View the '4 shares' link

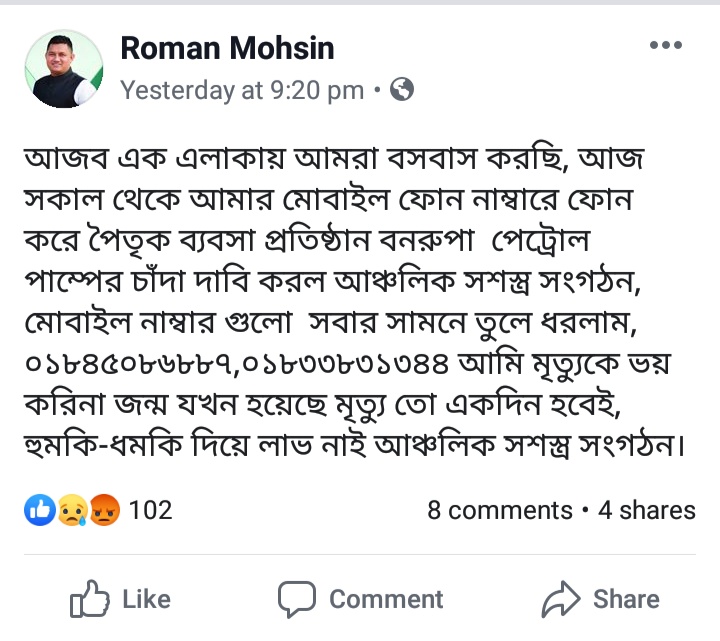(646, 510)
